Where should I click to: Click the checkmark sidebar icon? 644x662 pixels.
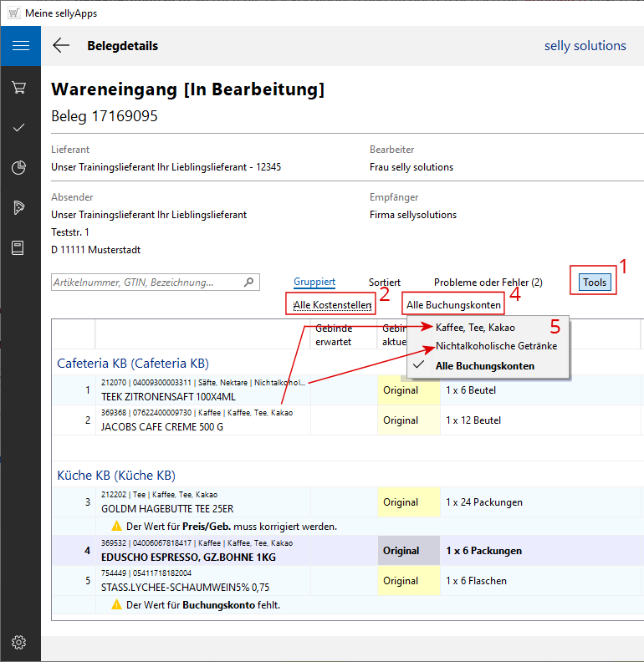[19, 127]
